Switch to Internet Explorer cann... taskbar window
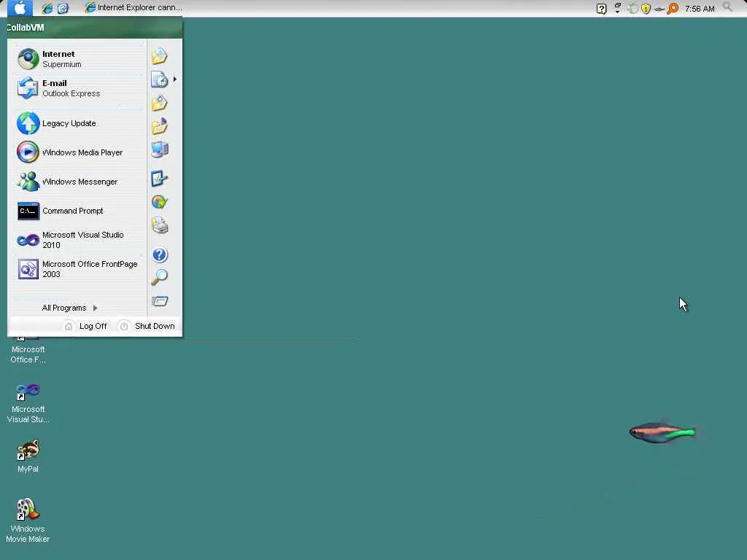 (x=133, y=7)
